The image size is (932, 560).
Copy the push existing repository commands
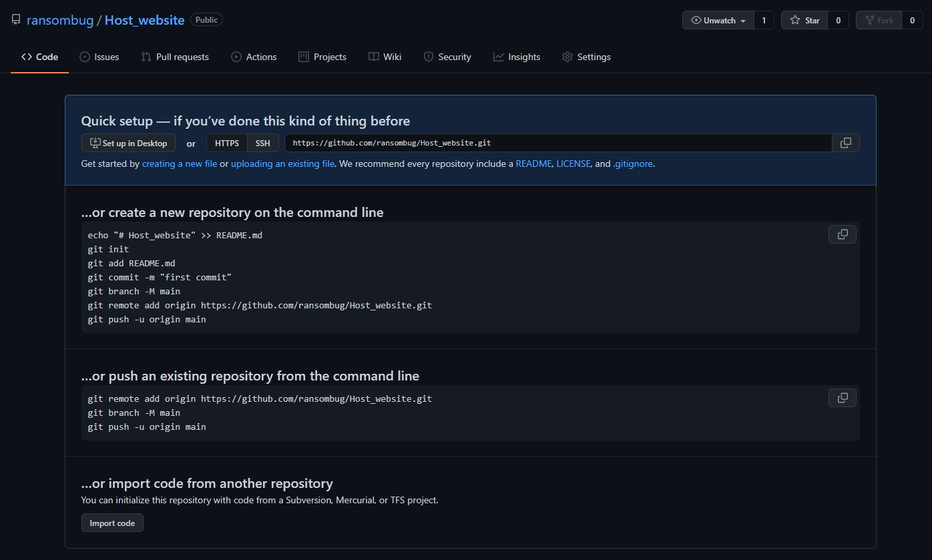(842, 398)
